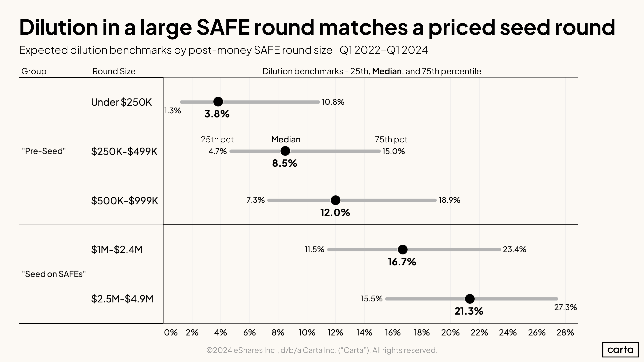
Task: Click the "Pre-Seed" group label
Action: point(44,151)
